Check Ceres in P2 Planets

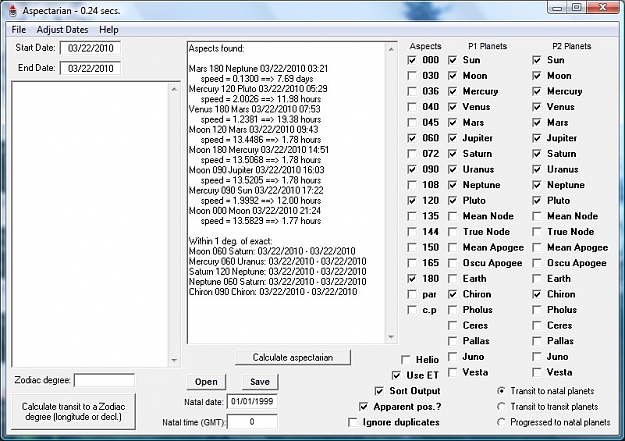[x=537, y=326]
